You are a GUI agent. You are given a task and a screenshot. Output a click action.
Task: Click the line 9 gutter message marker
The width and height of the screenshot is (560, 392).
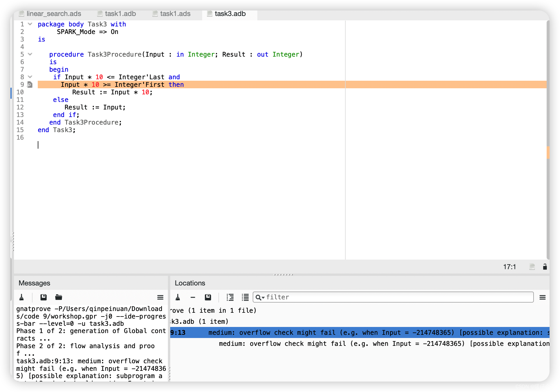coord(30,84)
